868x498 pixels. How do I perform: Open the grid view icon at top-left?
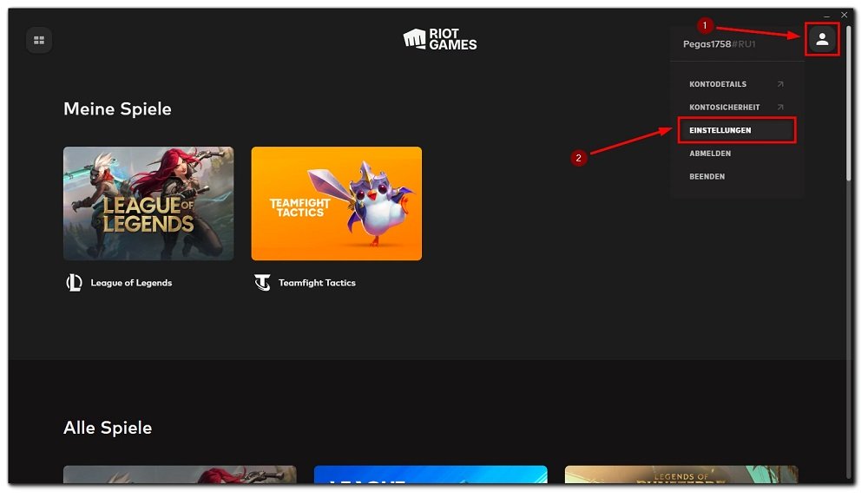(x=39, y=40)
